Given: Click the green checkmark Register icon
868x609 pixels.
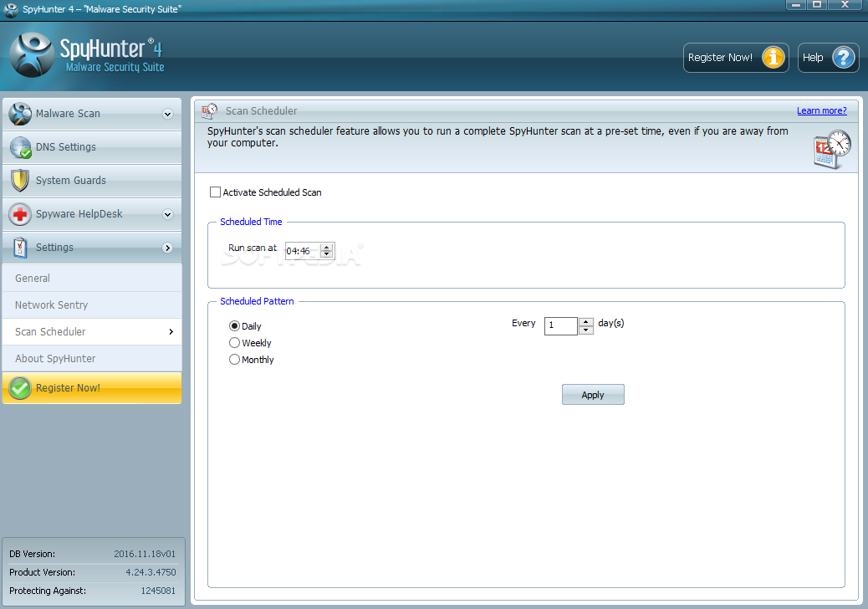Looking at the screenshot, I should pyautogui.click(x=20, y=388).
